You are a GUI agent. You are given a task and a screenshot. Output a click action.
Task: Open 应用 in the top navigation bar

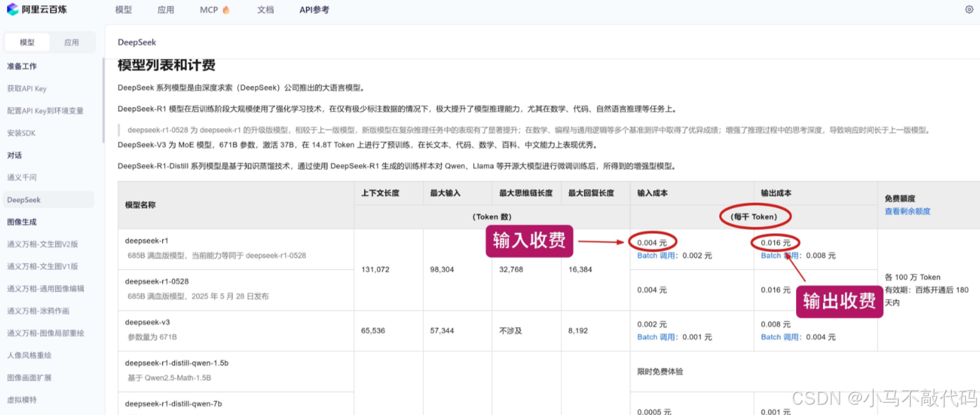[x=165, y=10]
